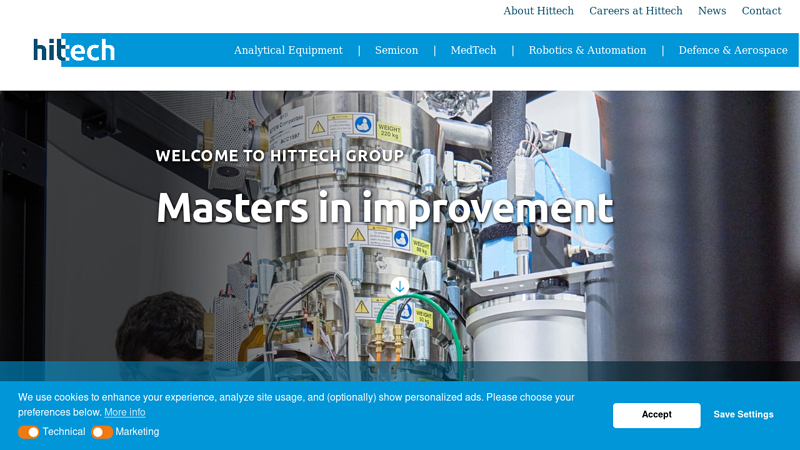Toggle the Technical cookies switch

[29, 432]
